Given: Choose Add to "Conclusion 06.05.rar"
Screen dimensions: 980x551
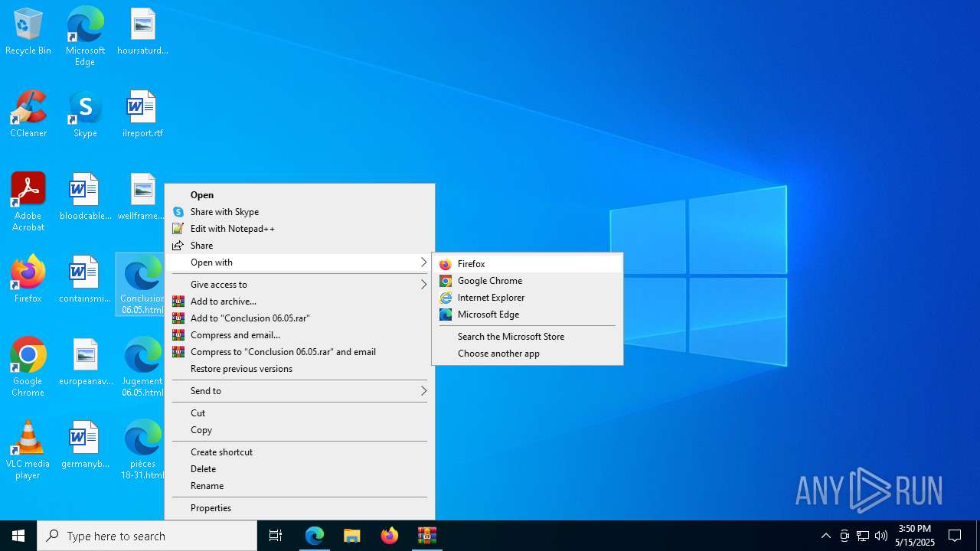Looking at the screenshot, I should [x=299, y=318].
